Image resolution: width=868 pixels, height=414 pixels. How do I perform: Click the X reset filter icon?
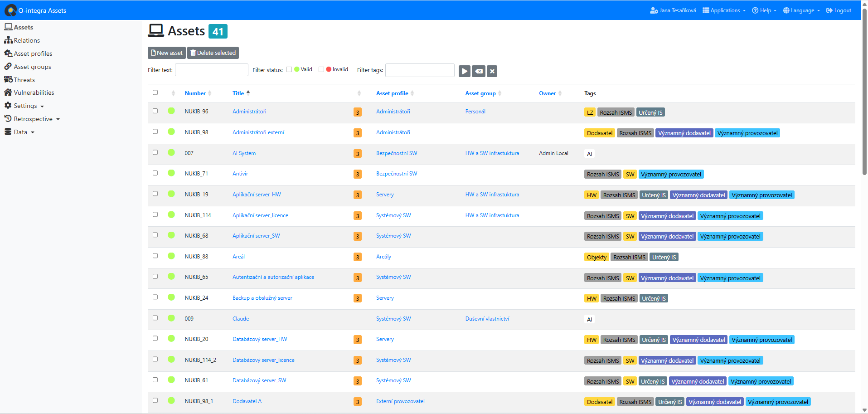pyautogui.click(x=492, y=71)
